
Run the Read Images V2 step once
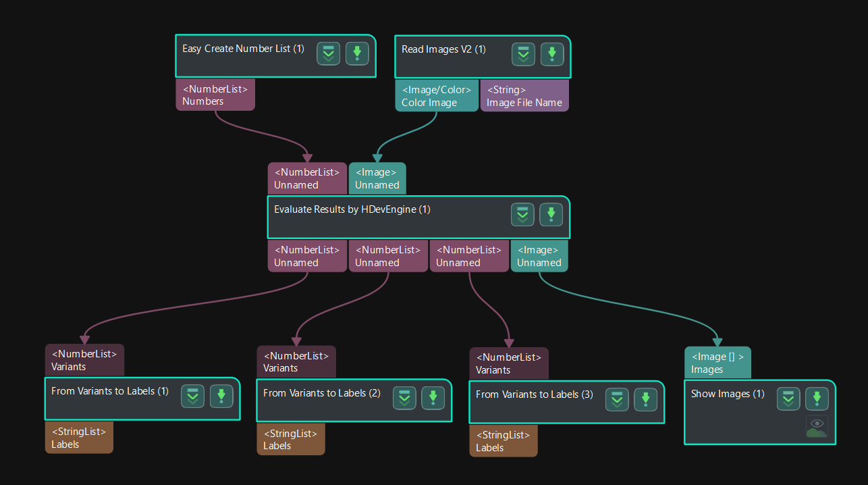click(x=552, y=54)
